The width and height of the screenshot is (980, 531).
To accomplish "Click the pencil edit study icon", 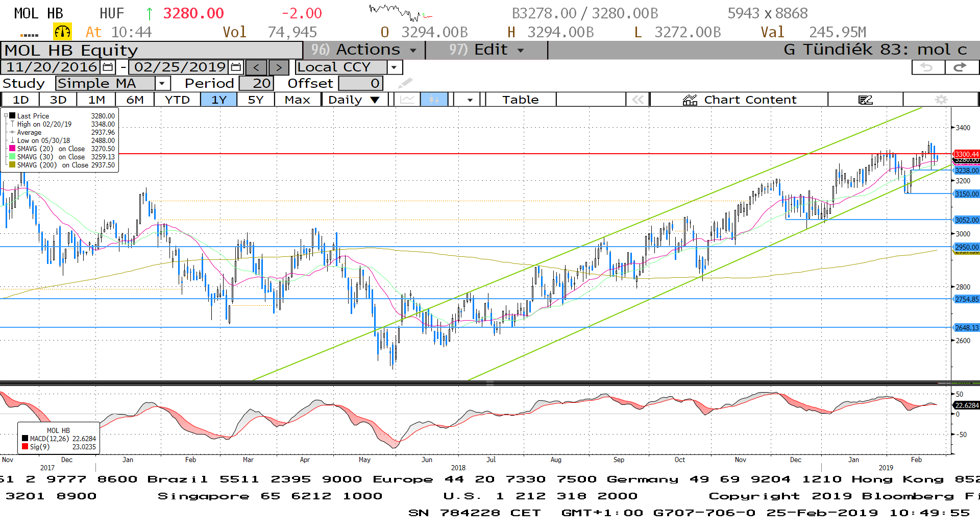I will pos(405,83).
